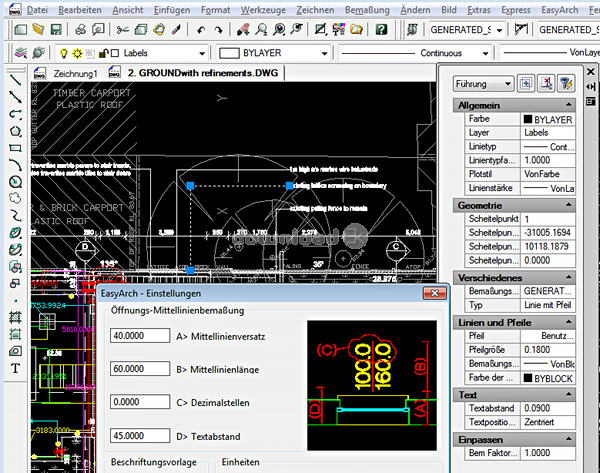Image resolution: width=600 pixels, height=473 pixels.
Task: Open the BYLAYER color dropdown
Action: (x=324, y=54)
